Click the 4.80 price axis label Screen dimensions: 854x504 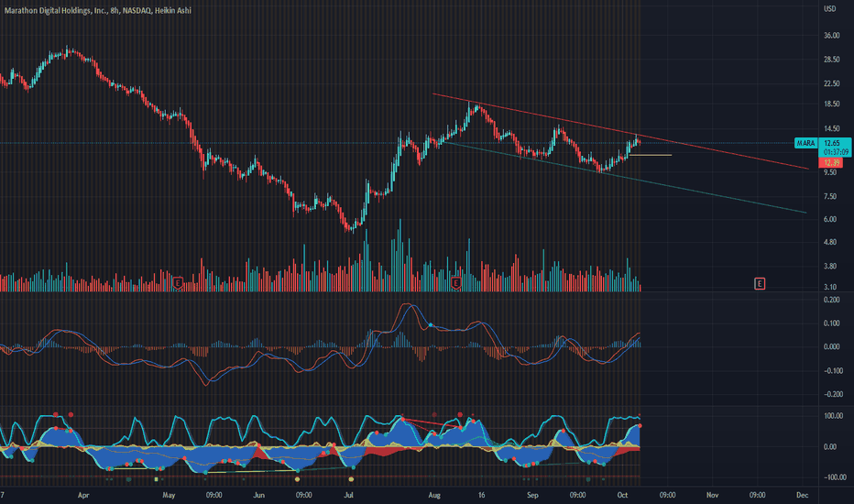(830, 242)
